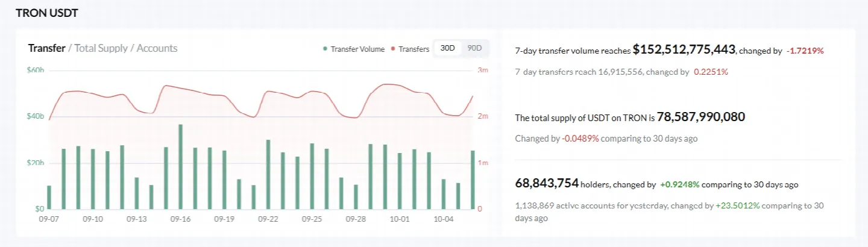Select the 30D time range
Viewport: 868px width, 247px height.
(x=448, y=48)
